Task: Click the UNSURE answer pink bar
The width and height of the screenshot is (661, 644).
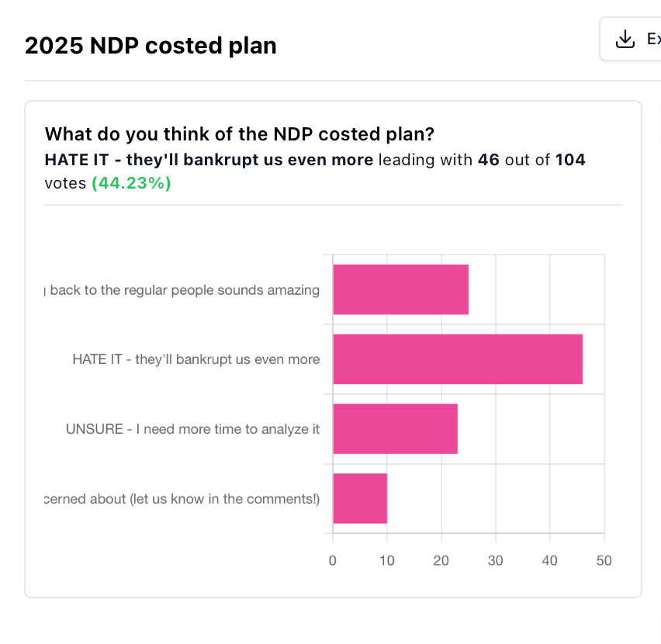Action: tap(396, 428)
